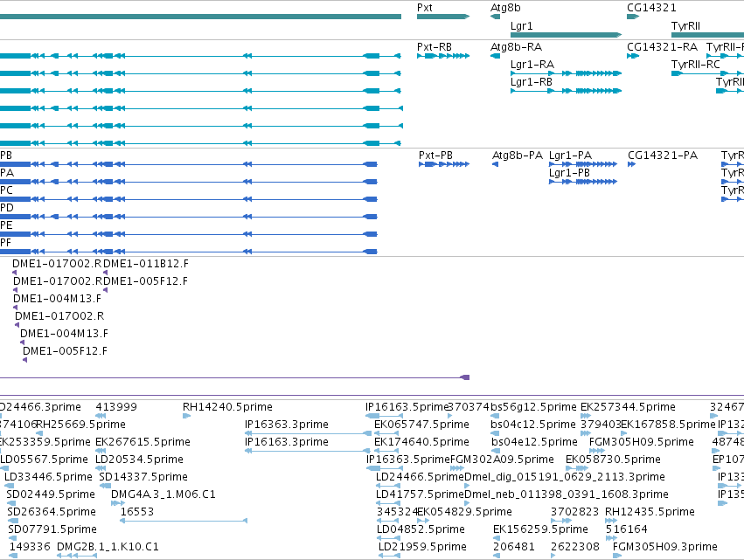Click the 2622308 feature label
Screen dimensions: 744x560
click(x=575, y=547)
